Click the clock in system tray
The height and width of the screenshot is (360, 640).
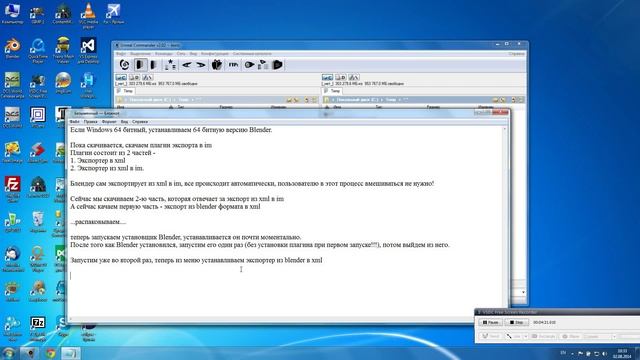(x=623, y=353)
